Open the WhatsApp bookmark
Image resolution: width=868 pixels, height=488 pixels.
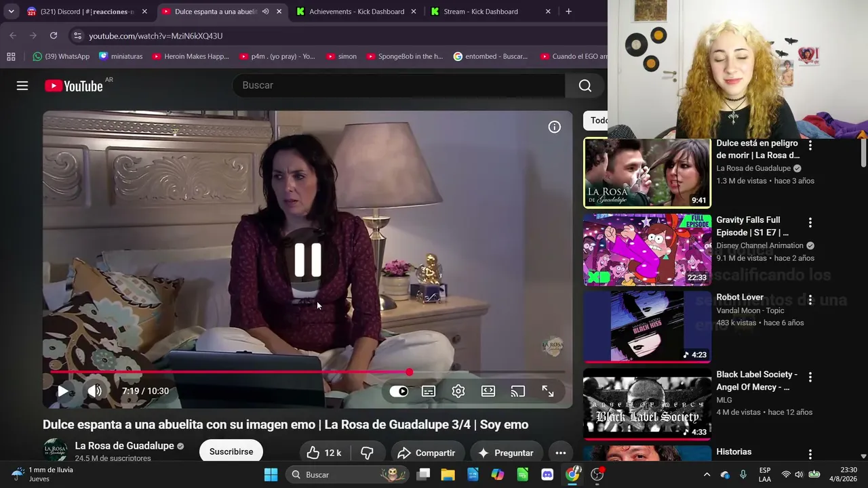[x=61, y=56]
